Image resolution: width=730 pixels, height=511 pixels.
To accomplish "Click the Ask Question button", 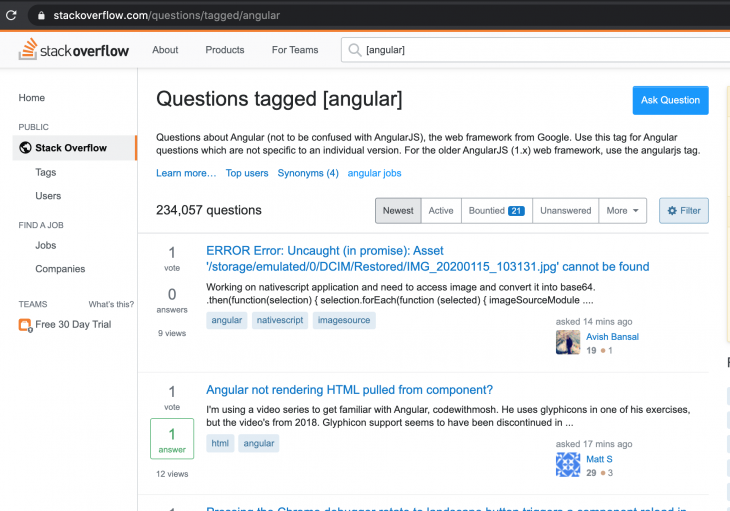I will coord(670,100).
